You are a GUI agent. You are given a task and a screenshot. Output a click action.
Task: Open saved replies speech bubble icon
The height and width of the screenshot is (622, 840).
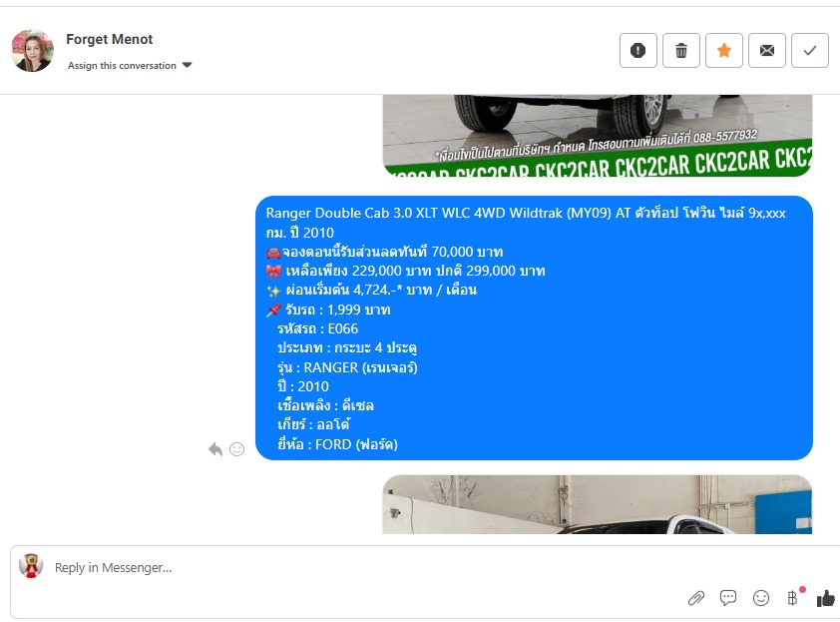[728, 597]
